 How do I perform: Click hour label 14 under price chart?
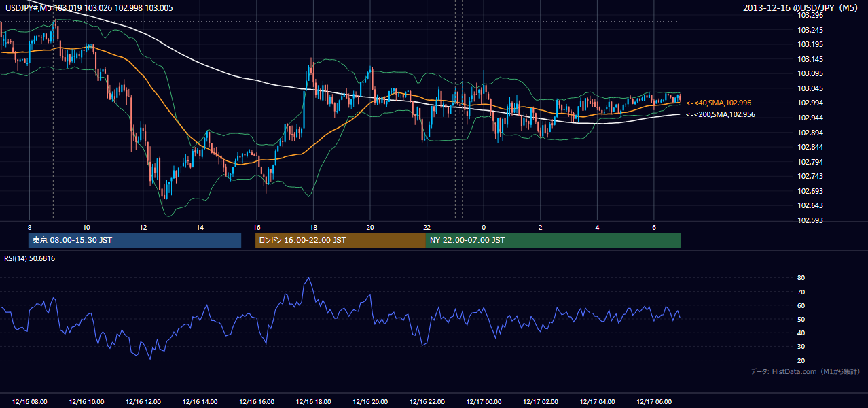click(200, 227)
